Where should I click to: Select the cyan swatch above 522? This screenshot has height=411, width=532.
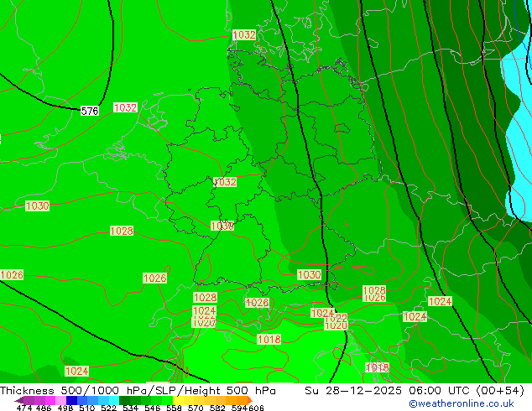pos(114,400)
